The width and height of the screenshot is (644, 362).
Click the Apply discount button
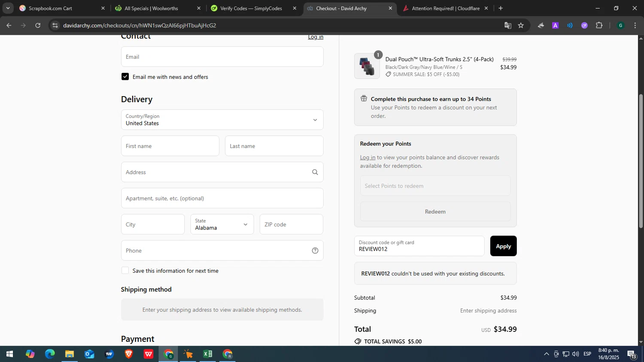point(503,246)
